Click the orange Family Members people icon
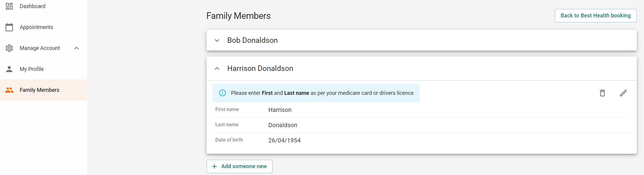Viewport: 644px width, 175px height. tap(9, 90)
